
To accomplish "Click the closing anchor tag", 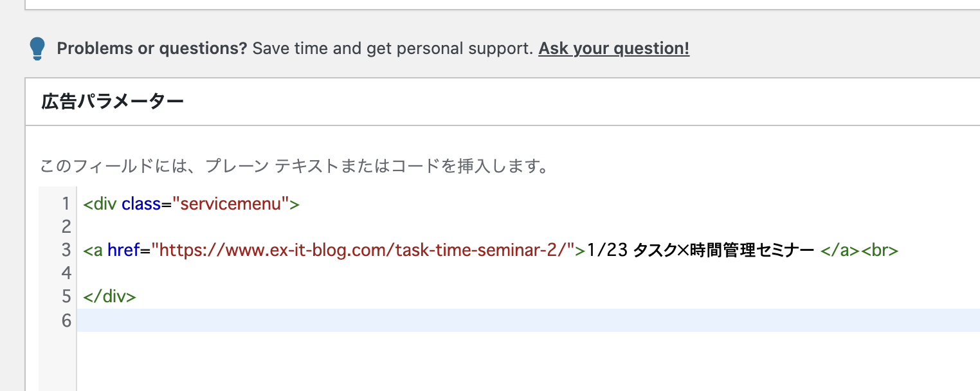I will (x=840, y=250).
